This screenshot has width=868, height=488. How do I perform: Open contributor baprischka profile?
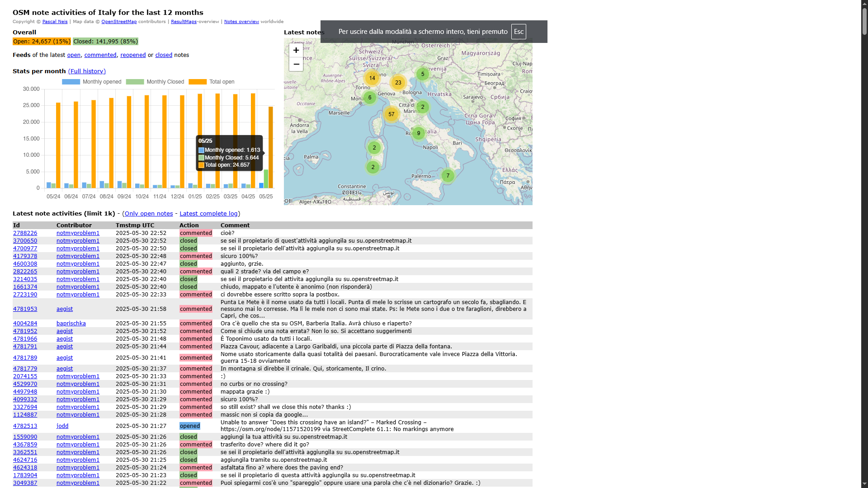click(71, 324)
